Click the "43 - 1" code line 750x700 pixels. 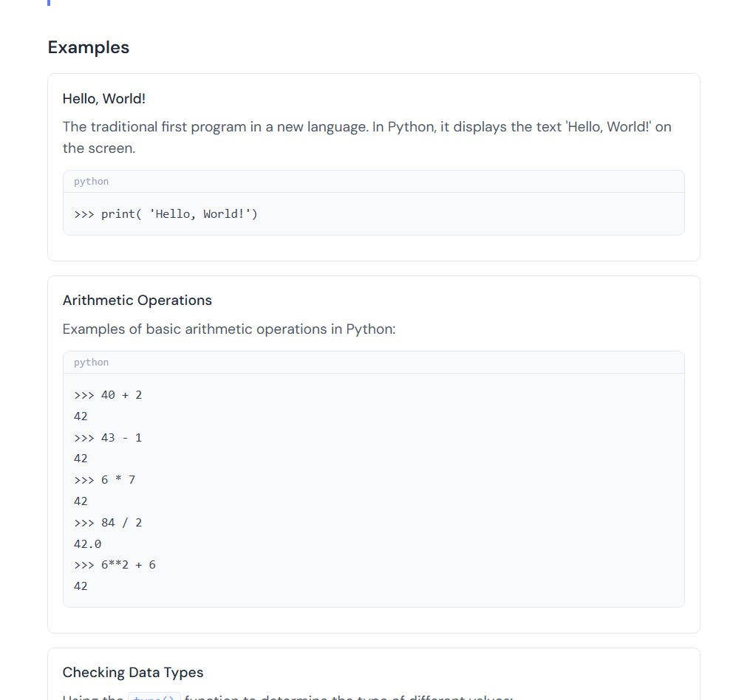(x=108, y=438)
